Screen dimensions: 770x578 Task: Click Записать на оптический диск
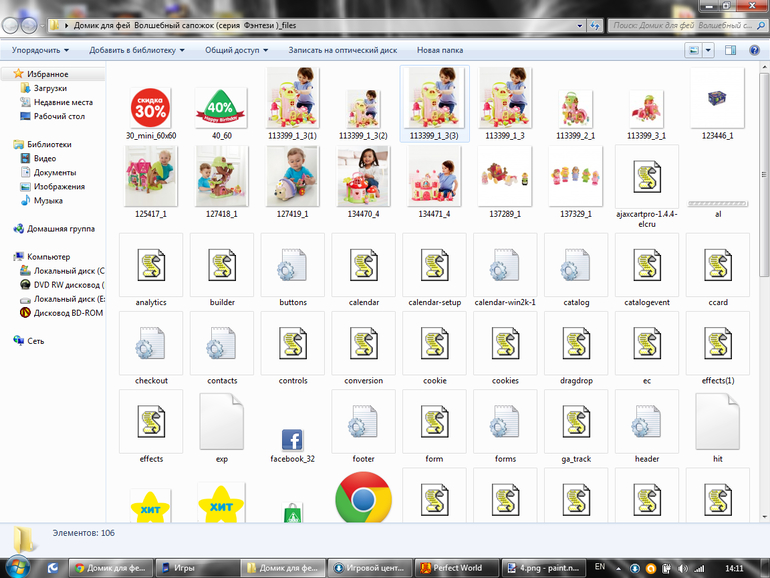343,50
